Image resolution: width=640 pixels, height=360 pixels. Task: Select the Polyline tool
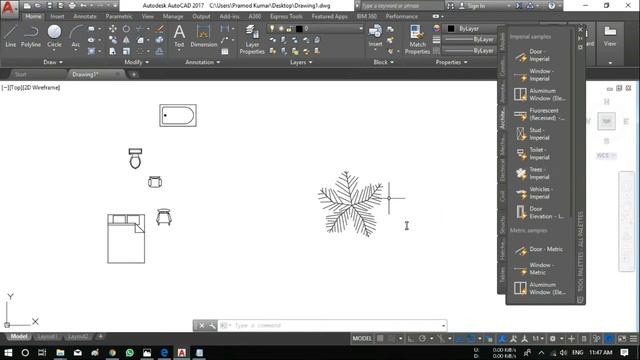coord(31,36)
